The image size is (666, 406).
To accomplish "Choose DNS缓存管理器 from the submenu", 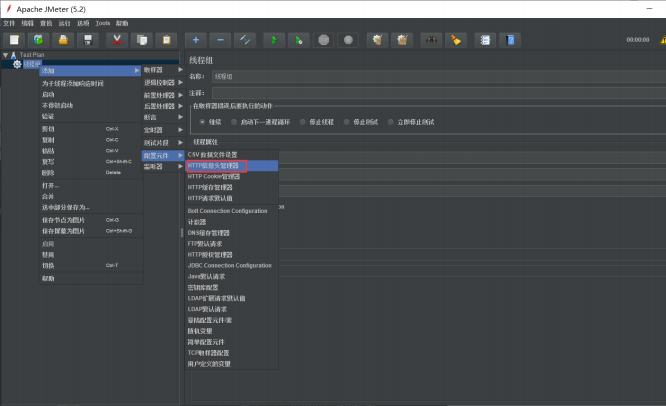I will pyautogui.click(x=232, y=233).
